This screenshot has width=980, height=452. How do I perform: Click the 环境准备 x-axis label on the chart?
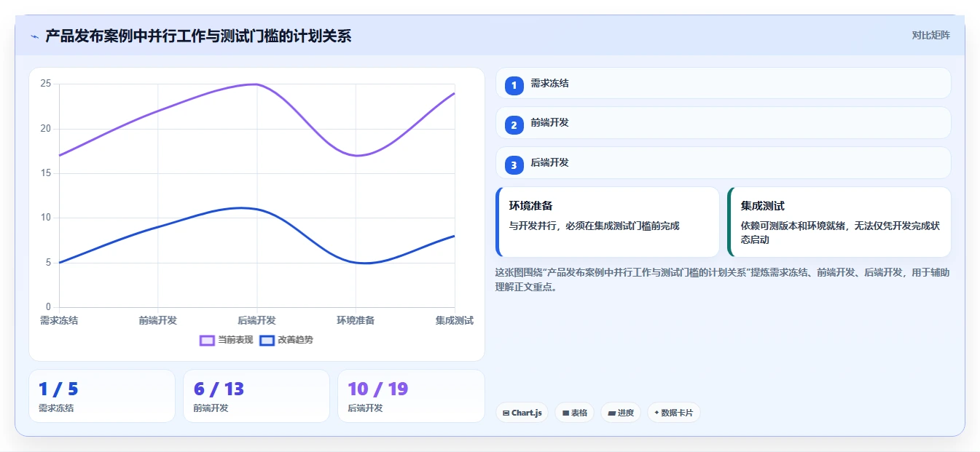tap(356, 320)
